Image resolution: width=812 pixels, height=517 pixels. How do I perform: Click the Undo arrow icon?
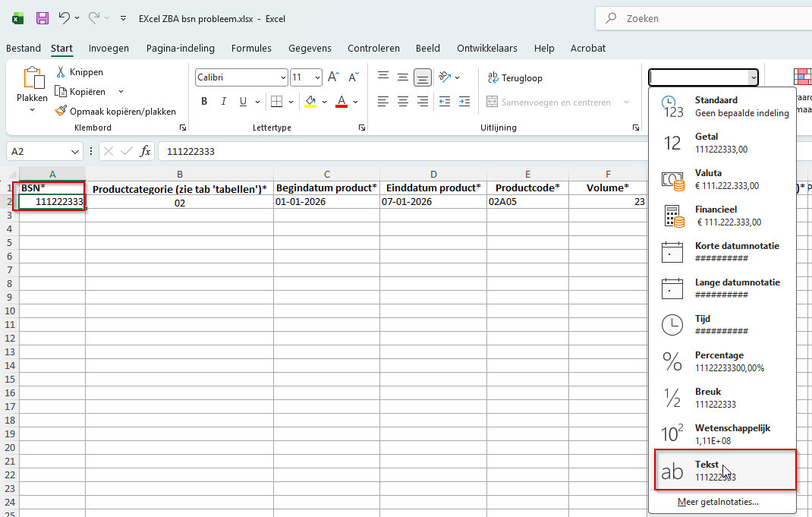tap(65, 18)
